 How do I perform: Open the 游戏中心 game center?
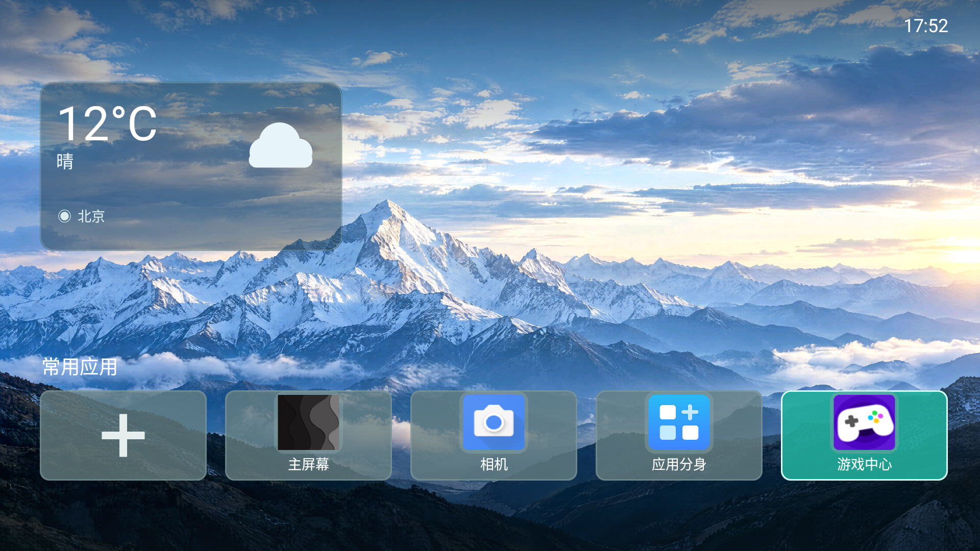864,435
